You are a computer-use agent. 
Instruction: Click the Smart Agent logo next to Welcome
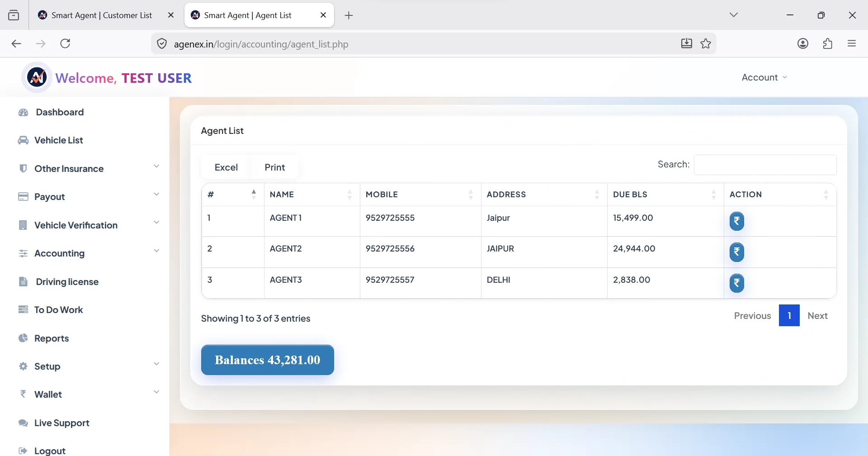click(37, 77)
